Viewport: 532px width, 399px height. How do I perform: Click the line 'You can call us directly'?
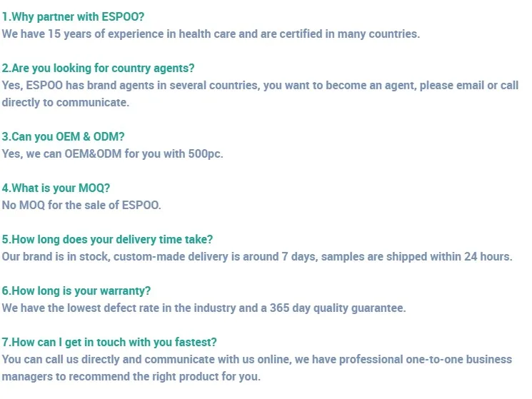tap(257, 359)
